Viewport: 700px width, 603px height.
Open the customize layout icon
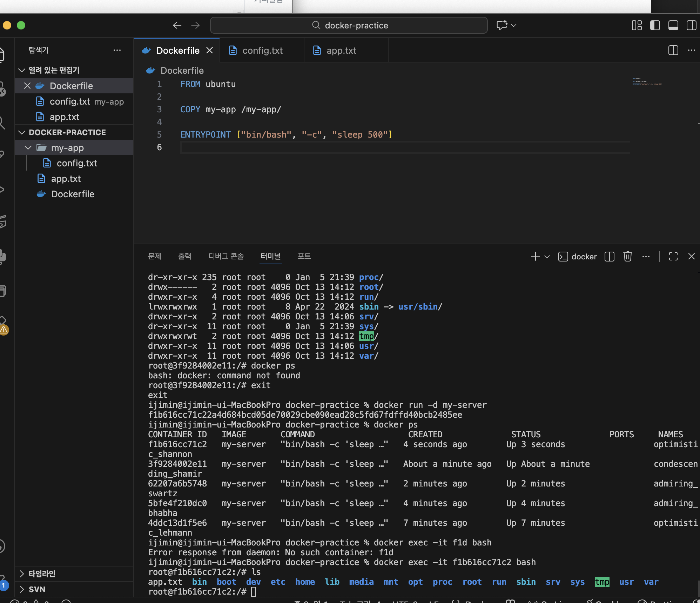click(x=637, y=25)
